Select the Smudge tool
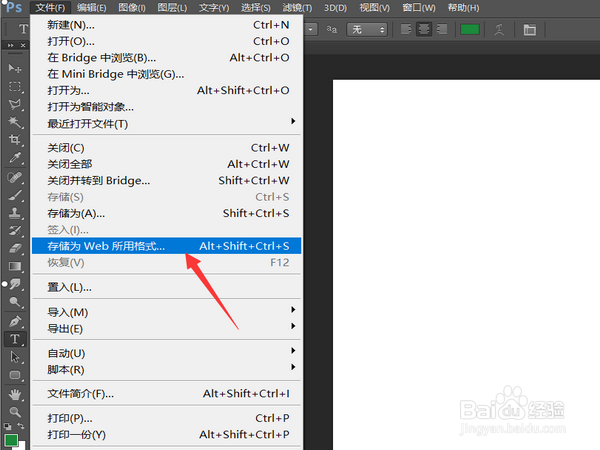600x450 pixels. point(15,284)
